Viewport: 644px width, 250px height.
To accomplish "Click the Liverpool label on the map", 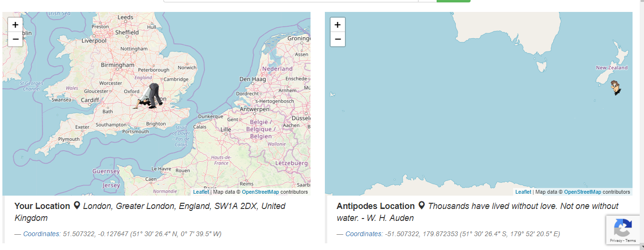I will tap(94, 41).
